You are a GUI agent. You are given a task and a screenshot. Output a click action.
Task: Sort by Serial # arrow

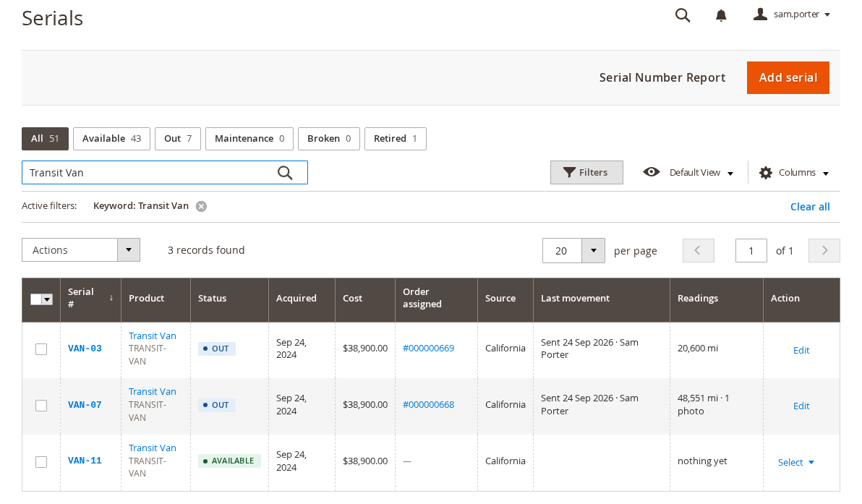coord(111,298)
